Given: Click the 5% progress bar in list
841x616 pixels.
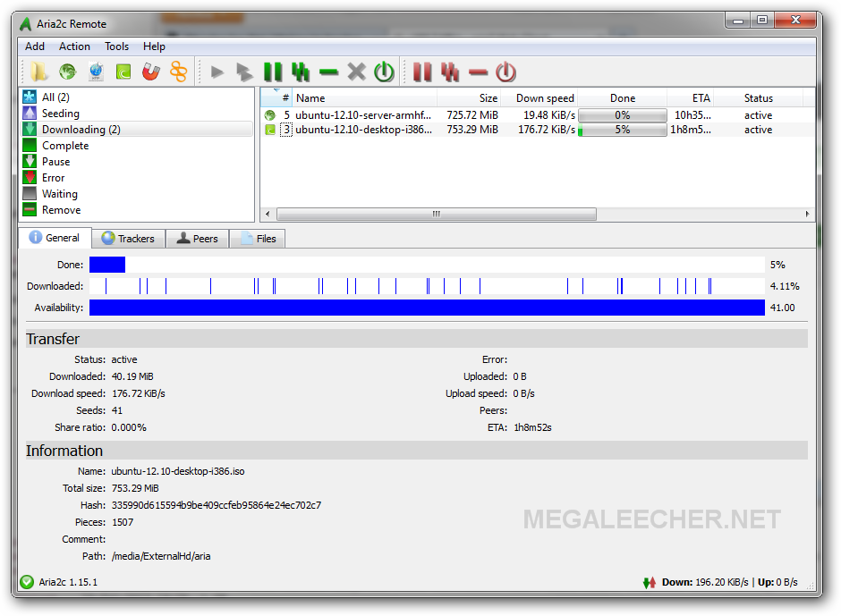Looking at the screenshot, I should [x=622, y=130].
